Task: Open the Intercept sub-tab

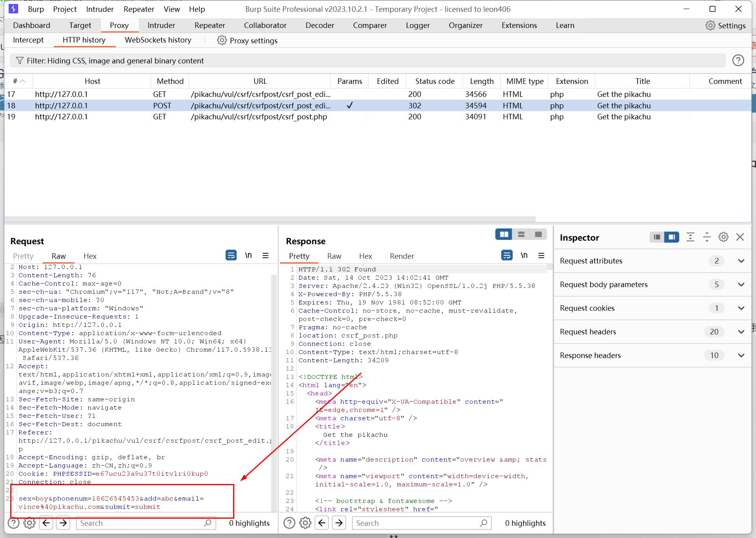Action: click(28, 40)
